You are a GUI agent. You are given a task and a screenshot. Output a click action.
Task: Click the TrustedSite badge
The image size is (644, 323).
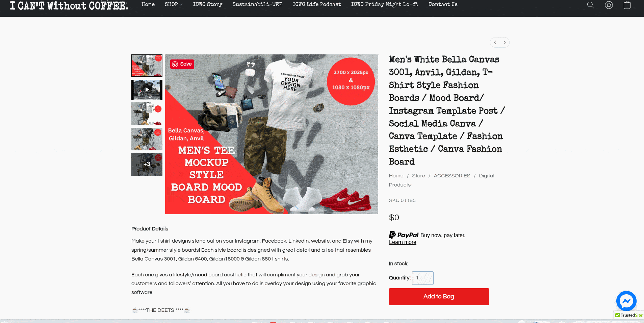coord(628,315)
